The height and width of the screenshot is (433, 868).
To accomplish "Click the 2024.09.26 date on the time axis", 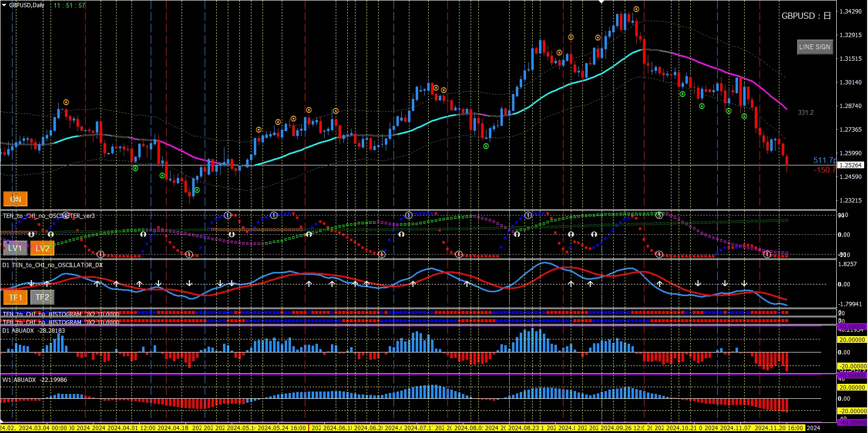I will 616,428.
